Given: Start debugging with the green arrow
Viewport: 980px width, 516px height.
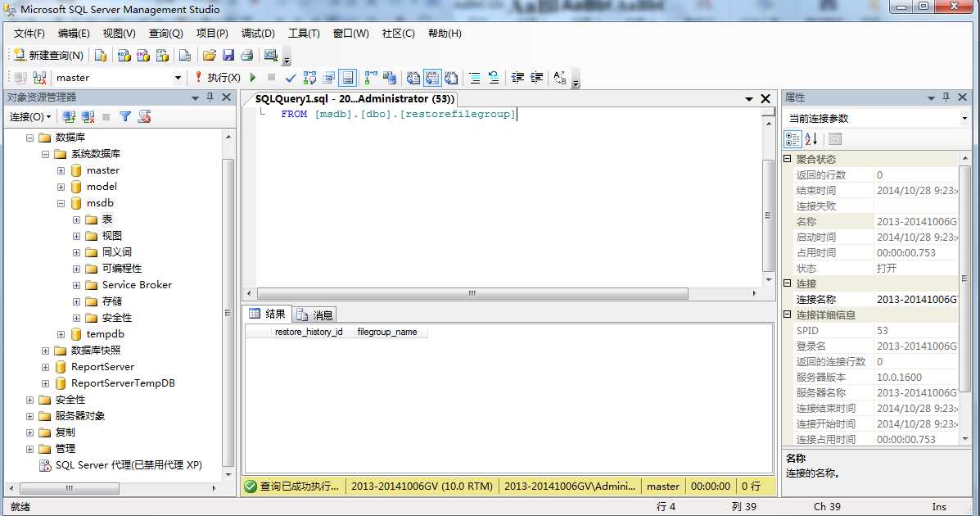Looking at the screenshot, I should point(253,78).
